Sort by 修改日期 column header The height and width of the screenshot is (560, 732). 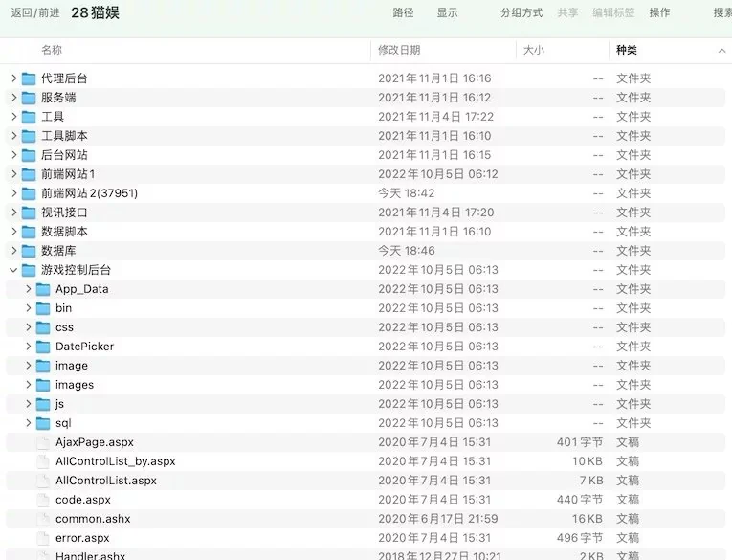click(399, 50)
